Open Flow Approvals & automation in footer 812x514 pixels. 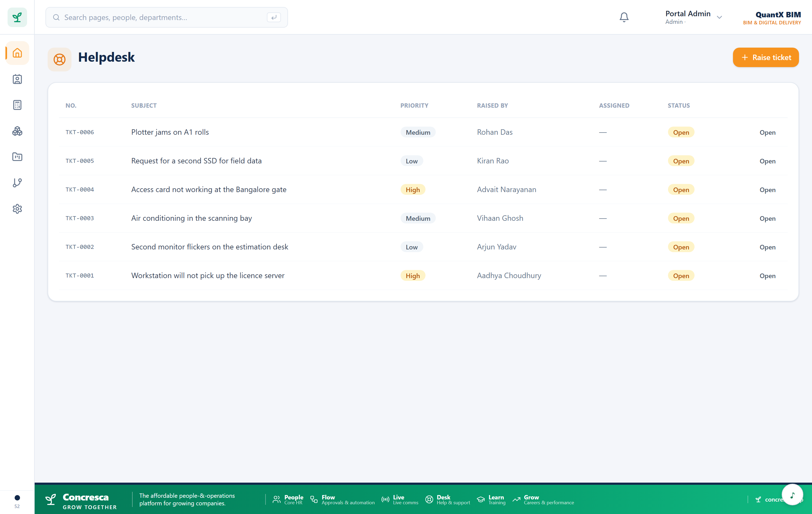coord(342,499)
